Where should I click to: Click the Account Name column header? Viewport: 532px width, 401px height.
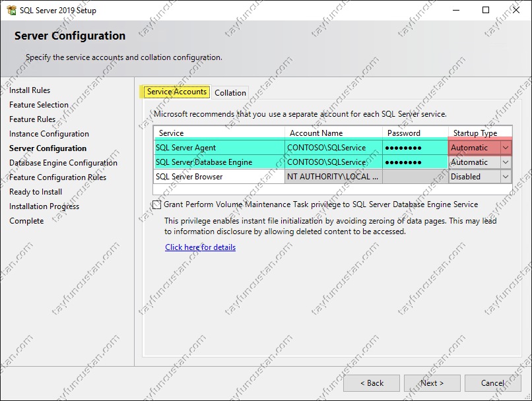(333, 133)
